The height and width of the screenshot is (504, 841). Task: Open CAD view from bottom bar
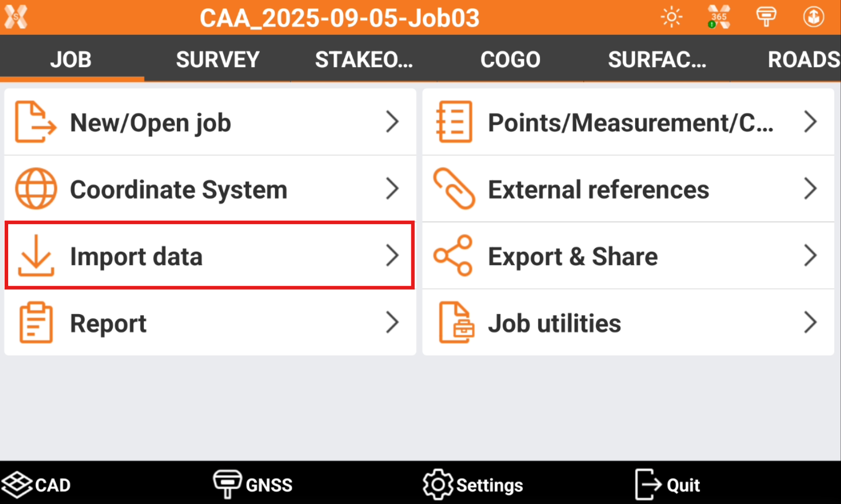[37, 485]
